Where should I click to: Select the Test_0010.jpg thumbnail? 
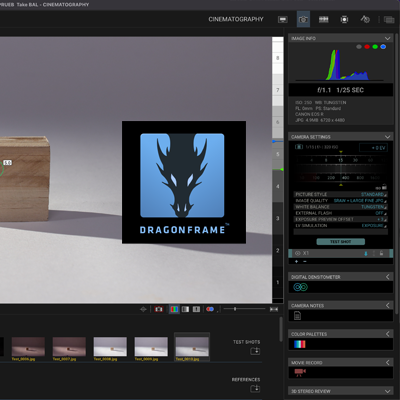192,347
